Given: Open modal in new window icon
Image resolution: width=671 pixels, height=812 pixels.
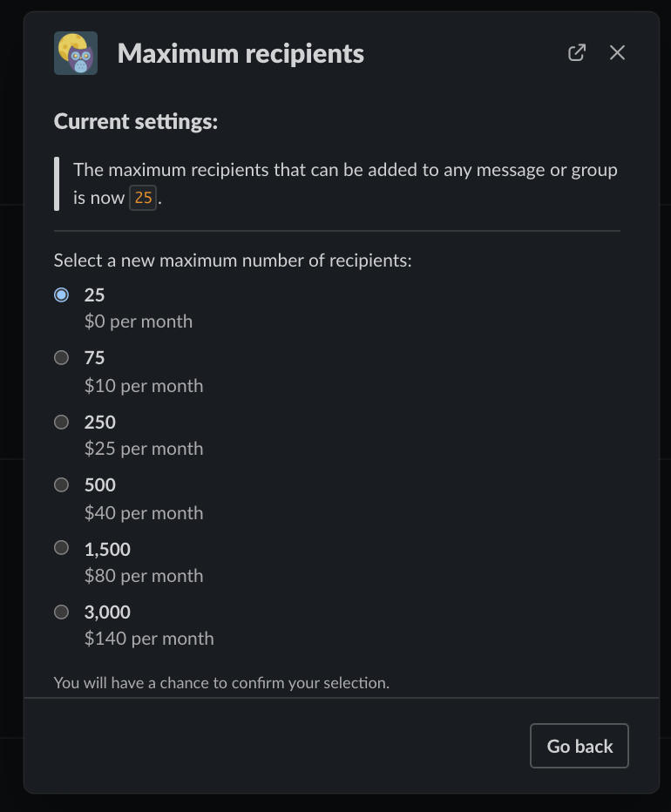Looking at the screenshot, I should [577, 52].
